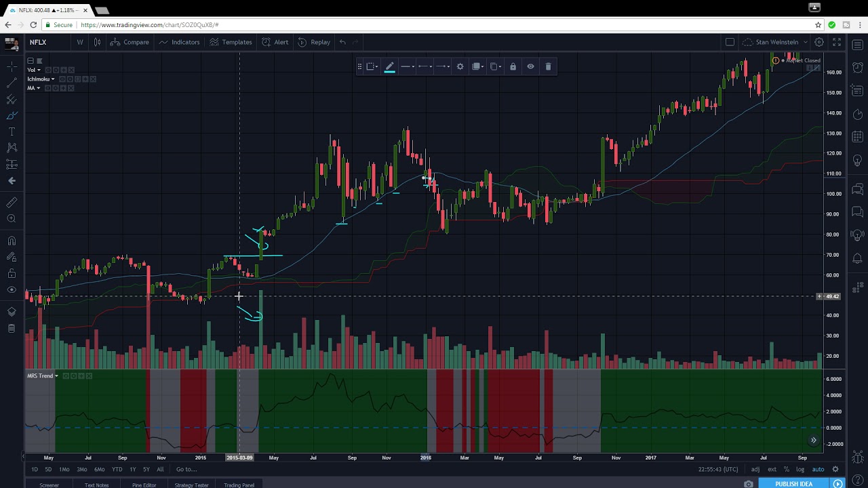Toggle auto scale
This screenshot has height=488, width=868.
coord(818,469)
